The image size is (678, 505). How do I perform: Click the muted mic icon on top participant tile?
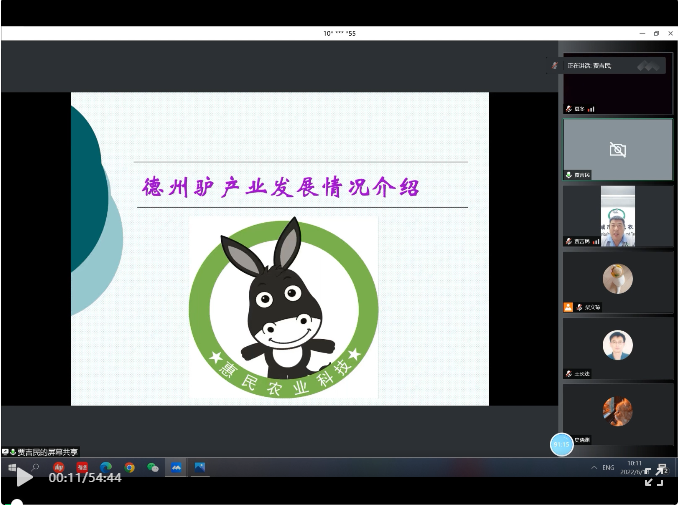(x=569, y=109)
